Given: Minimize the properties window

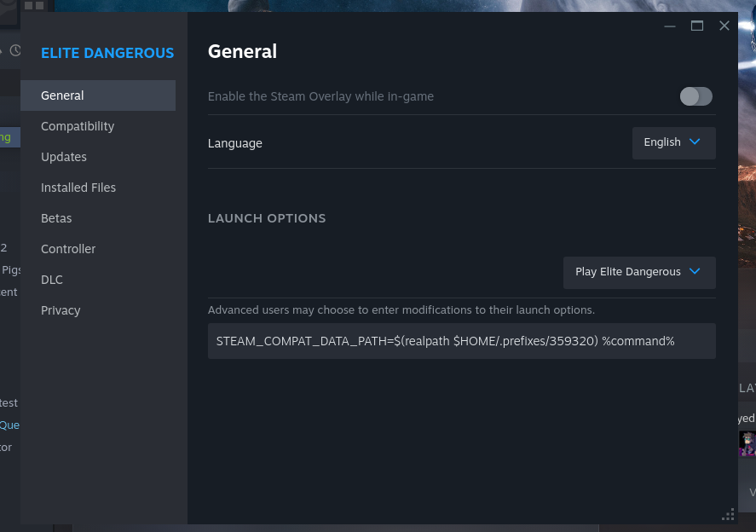Looking at the screenshot, I should tap(670, 26).
